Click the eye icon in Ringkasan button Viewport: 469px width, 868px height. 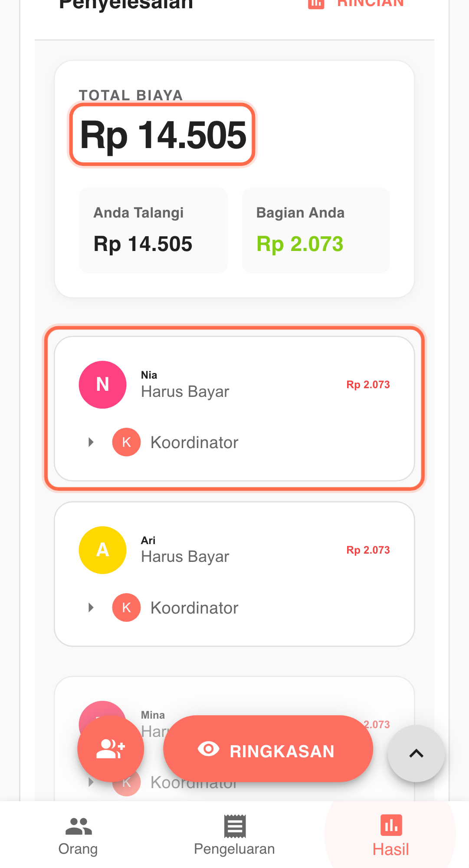pyautogui.click(x=209, y=749)
